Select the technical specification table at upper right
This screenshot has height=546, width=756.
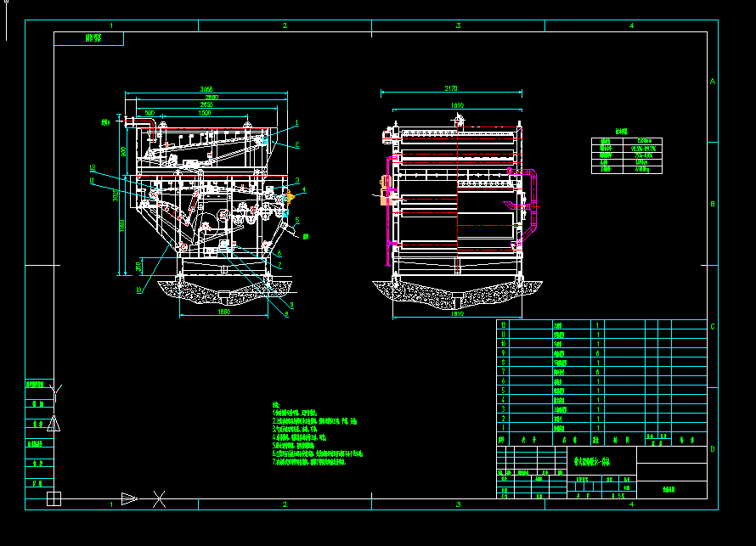click(x=627, y=155)
